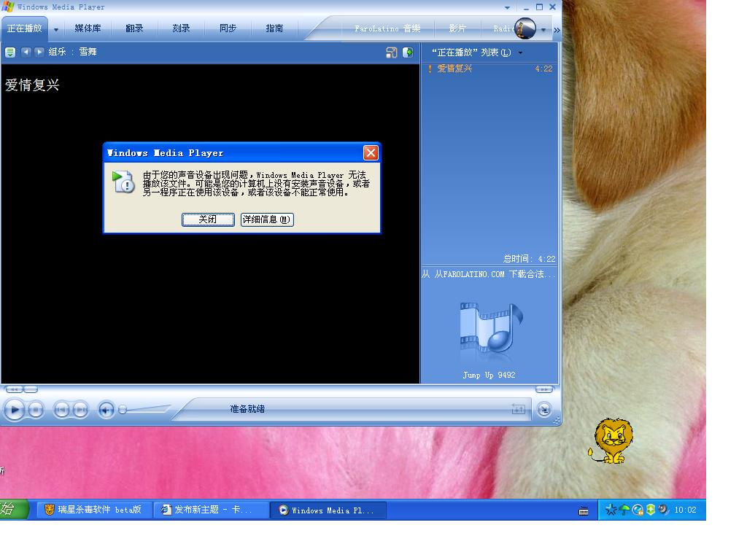747x560 pixels.
Task: Show more tabs with chevron
Action: click(x=557, y=30)
